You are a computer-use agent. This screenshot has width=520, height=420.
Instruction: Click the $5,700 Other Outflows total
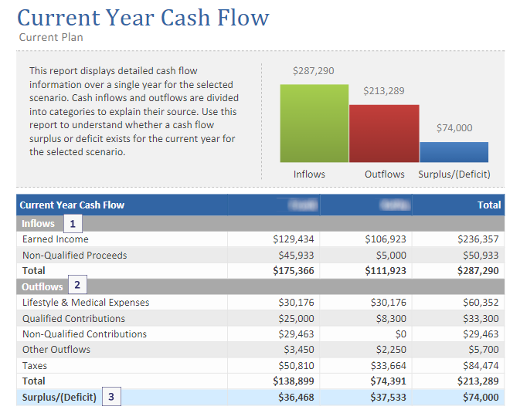point(484,350)
